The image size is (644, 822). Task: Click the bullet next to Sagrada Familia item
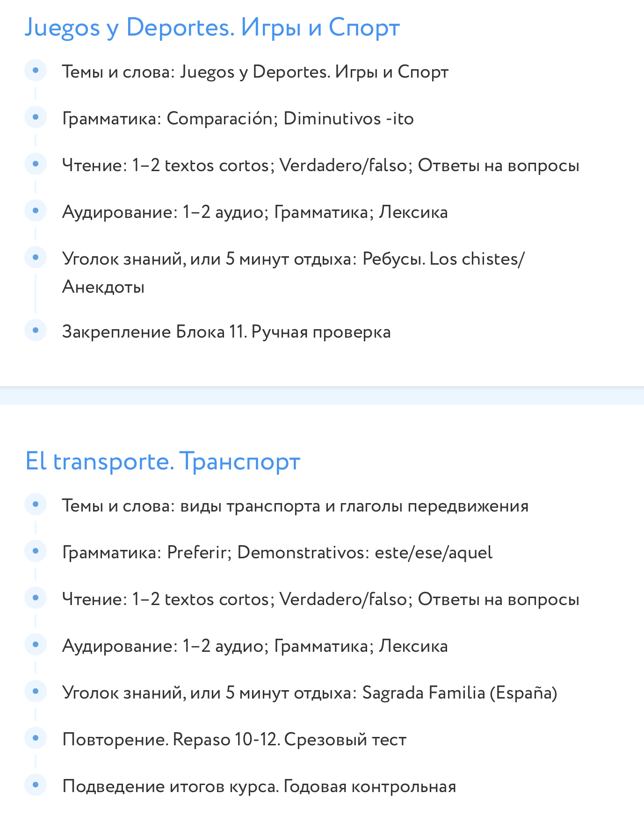pos(36,691)
